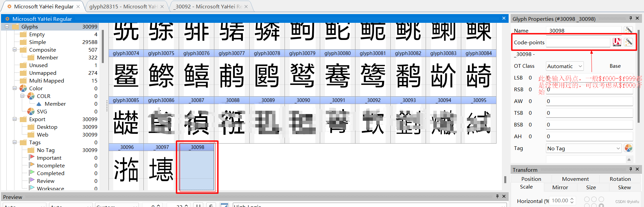
Task: Click the Unmapped folder icon
Action: [x=23, y=73]
